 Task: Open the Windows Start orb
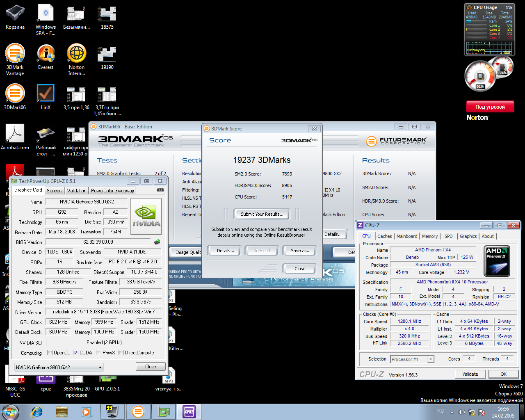pos(10,412)
